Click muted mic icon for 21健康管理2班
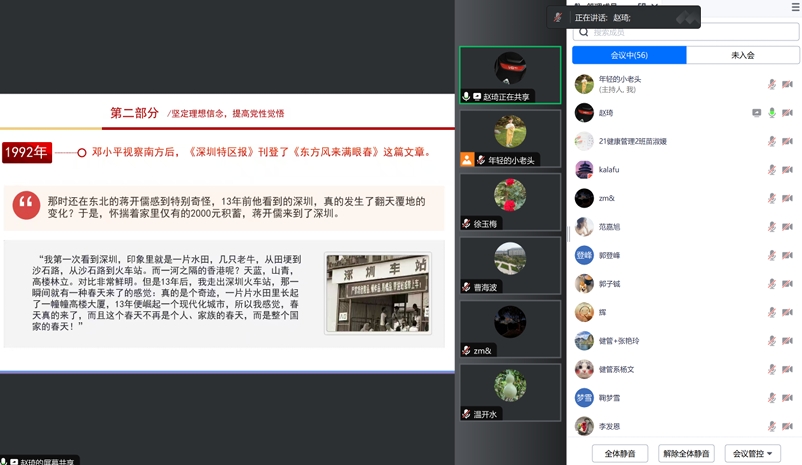Screen dimensions: 802x465 (772, 141)
